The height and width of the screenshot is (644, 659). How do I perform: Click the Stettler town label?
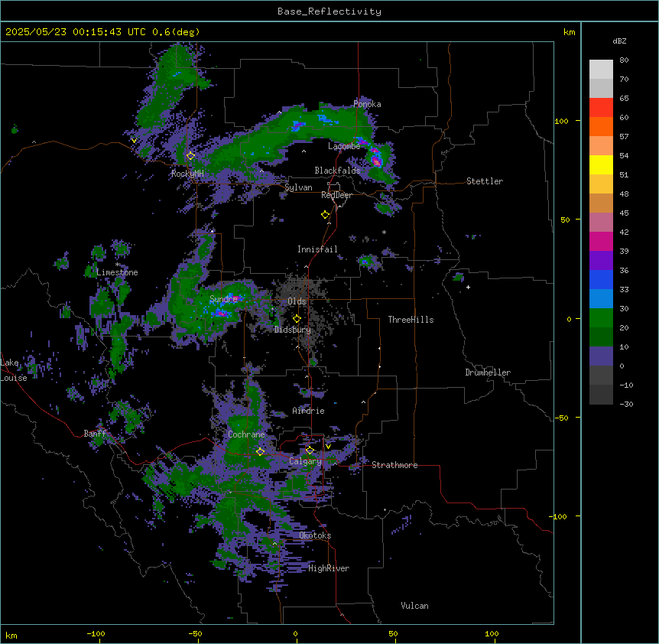point(485,181)
